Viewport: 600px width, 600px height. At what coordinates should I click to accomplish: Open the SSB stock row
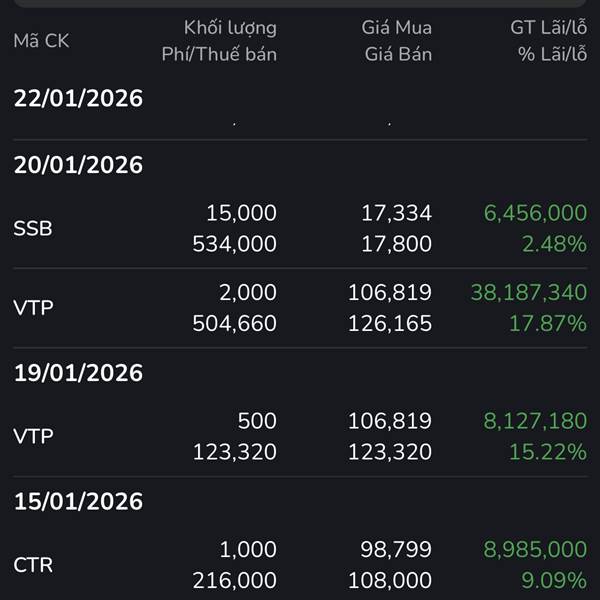click(x=33, y=229)
